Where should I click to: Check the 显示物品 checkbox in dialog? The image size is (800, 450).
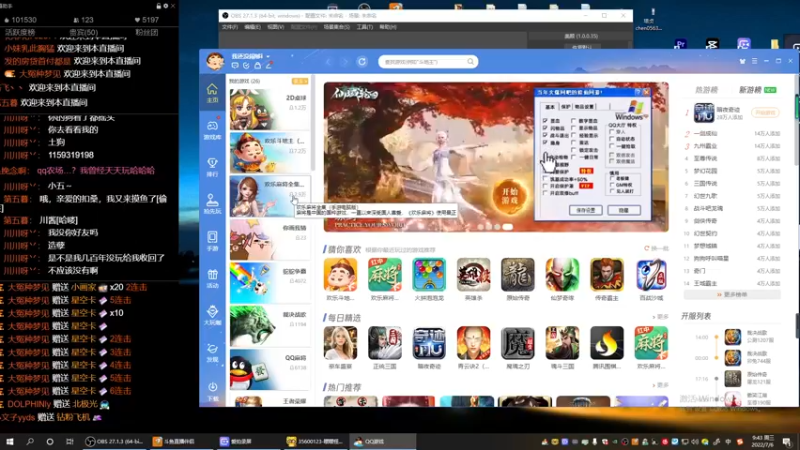(574, 128)
